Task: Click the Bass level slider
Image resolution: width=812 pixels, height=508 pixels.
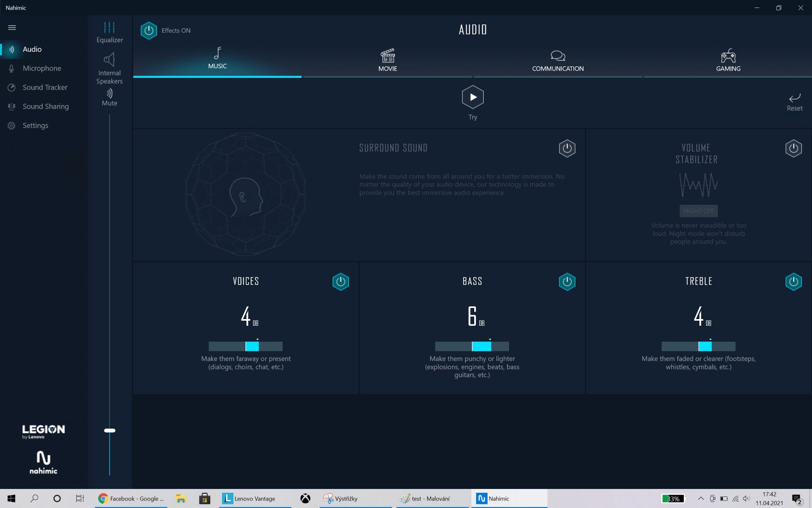Action: 472,346
